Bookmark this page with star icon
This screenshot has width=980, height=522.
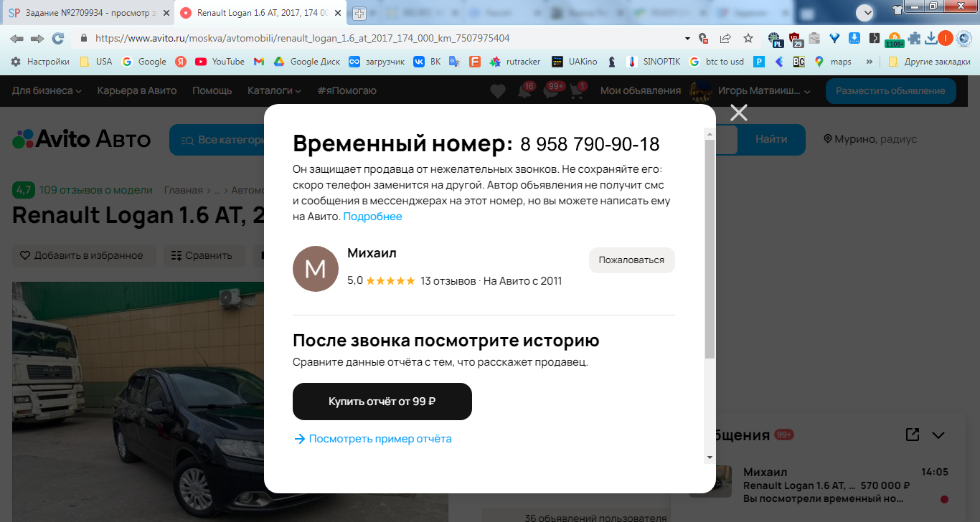748,38
